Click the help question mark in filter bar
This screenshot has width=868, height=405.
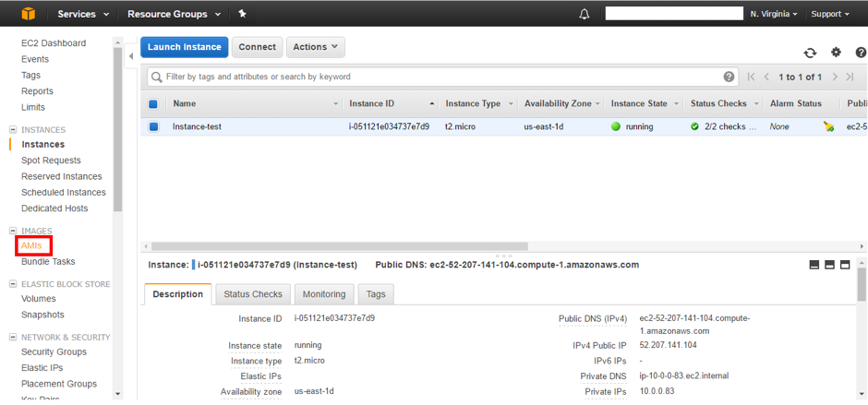point(729,77)
